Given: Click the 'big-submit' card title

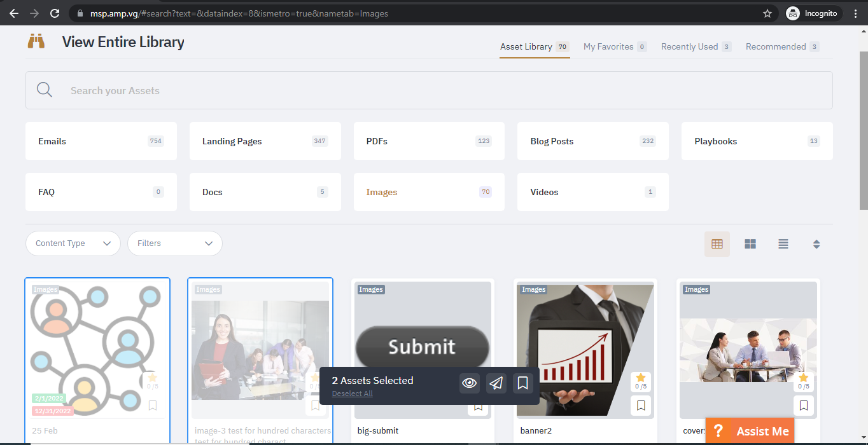Looking at the screenshot, I should click(378, 431).
